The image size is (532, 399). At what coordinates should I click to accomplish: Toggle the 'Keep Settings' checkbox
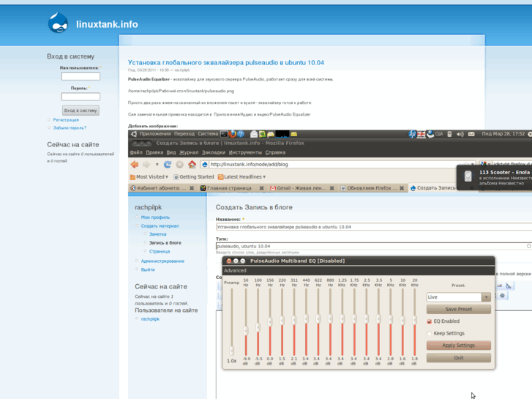[430, 333]
